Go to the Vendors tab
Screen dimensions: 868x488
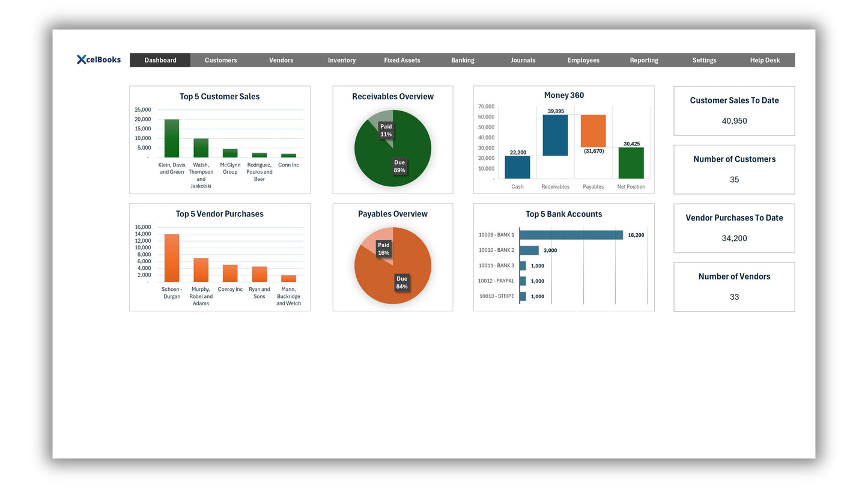(281, 60)
